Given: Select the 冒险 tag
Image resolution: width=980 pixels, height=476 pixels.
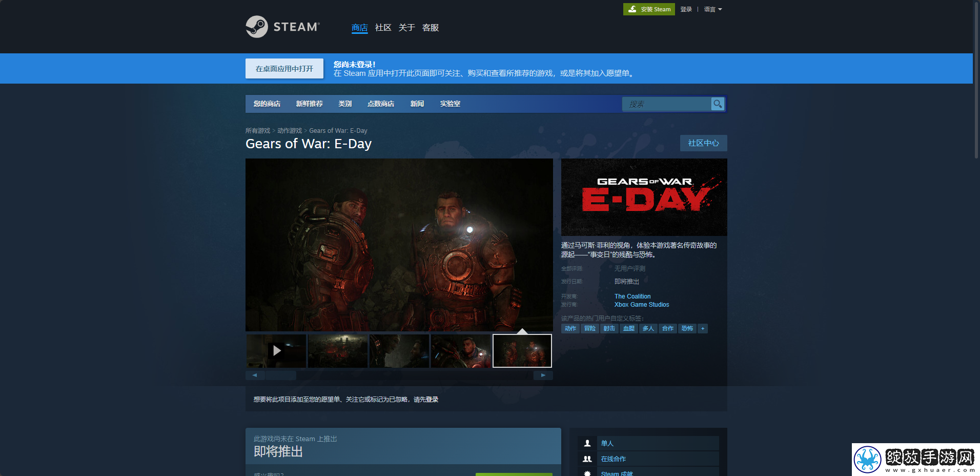Looking at the screenshot, I should (590, 328).
